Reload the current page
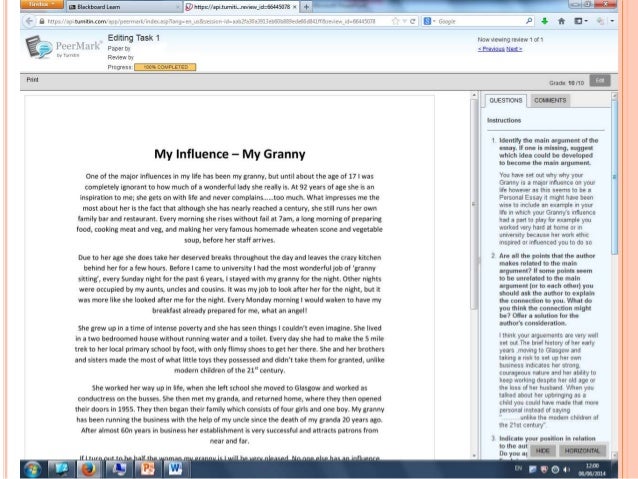Viewport: 638px width, 479px height. tap(413, 21)
